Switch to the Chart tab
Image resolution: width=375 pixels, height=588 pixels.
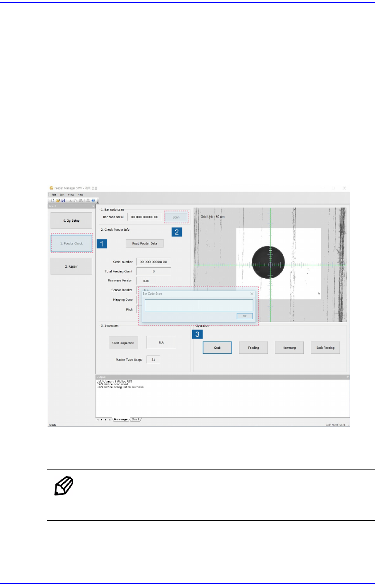tap(135, 420)
